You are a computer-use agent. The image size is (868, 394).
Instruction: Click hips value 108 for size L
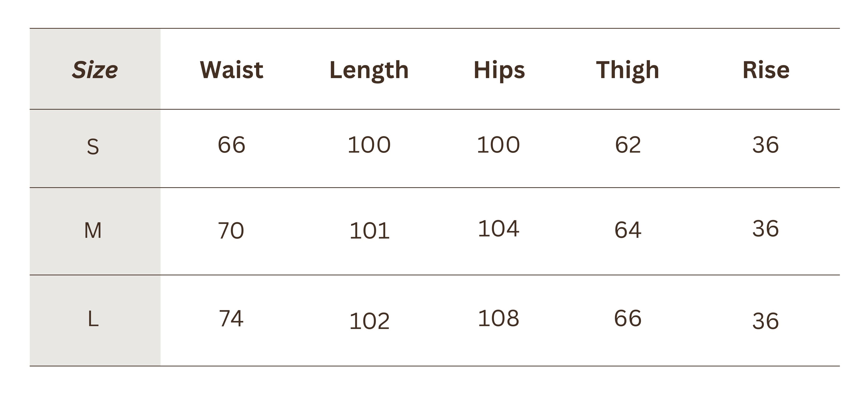pos(498,318)
